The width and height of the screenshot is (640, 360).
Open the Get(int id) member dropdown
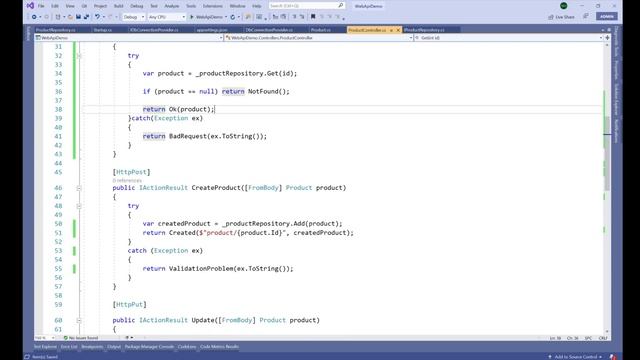509,38
